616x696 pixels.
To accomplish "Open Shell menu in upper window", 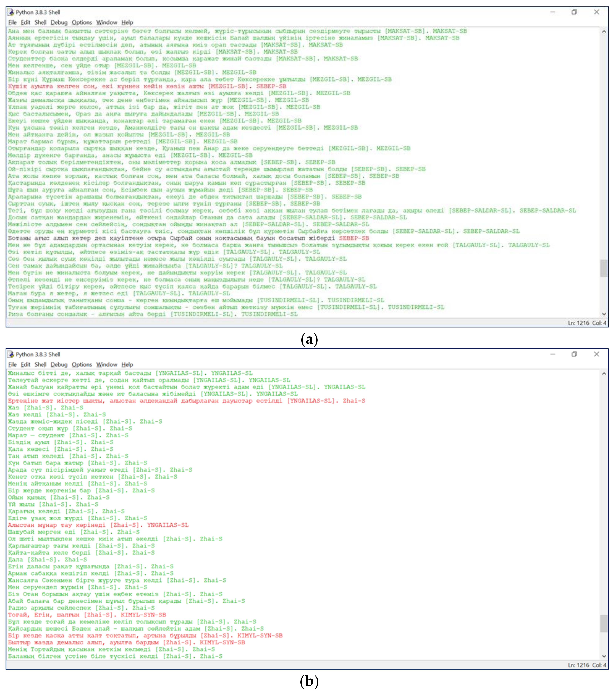I will 40,23.
